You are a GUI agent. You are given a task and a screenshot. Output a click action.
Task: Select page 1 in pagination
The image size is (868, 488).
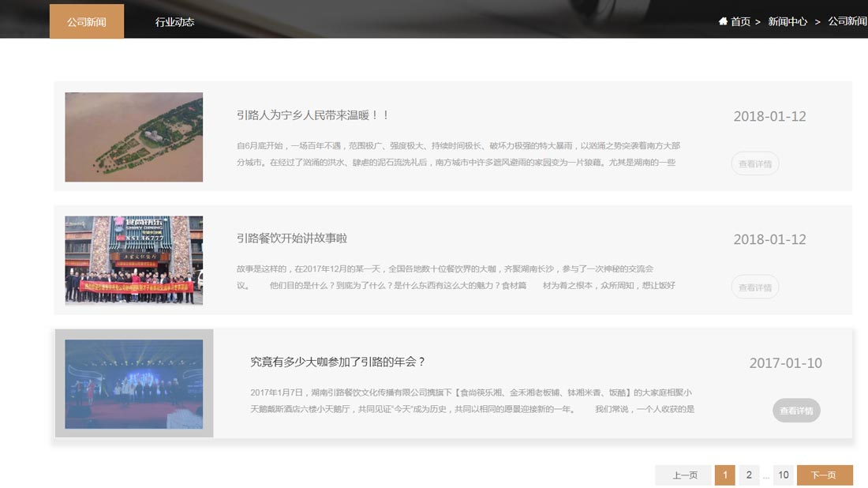(724, 475)
